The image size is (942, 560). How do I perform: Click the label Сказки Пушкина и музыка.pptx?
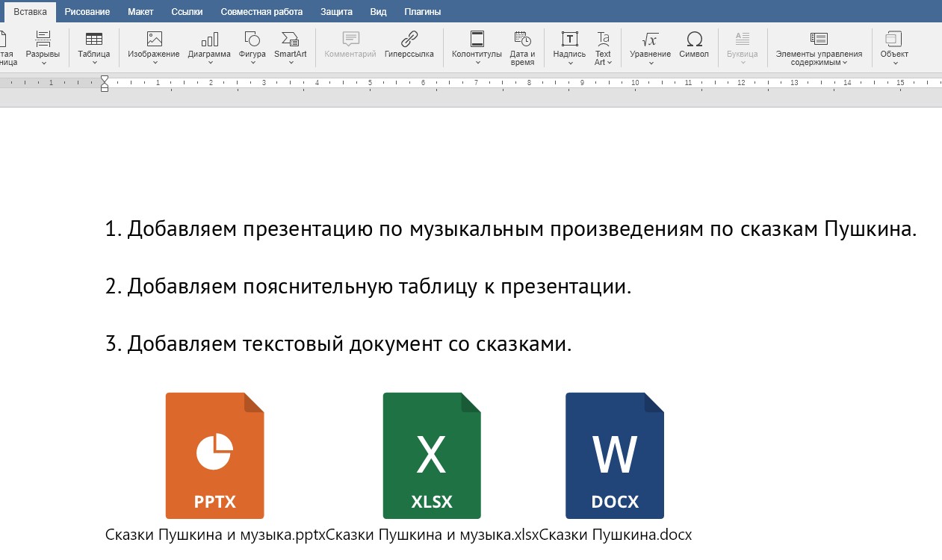[x=215, y=535]
